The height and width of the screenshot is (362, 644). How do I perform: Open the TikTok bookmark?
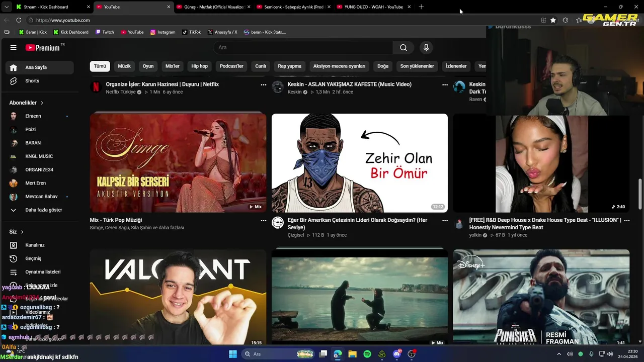tap(191, 32)
